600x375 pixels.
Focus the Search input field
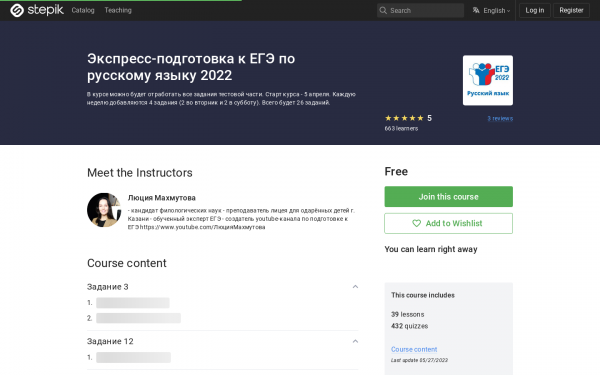[420, 10]
